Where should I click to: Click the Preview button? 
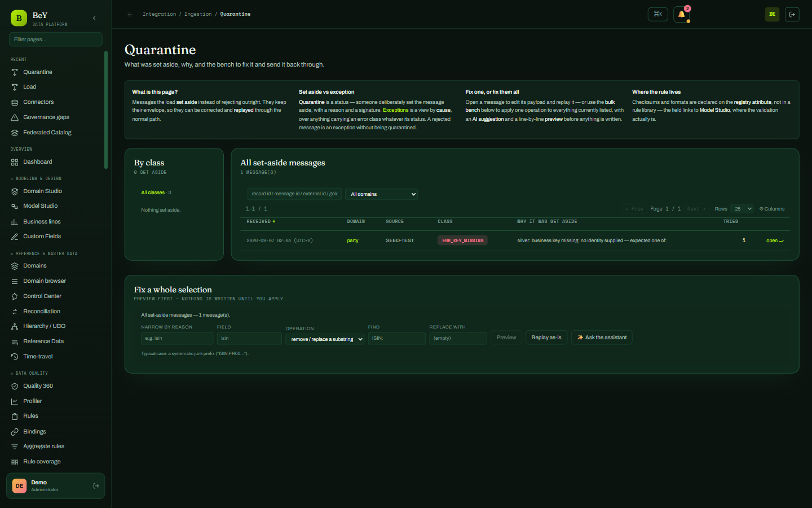point(506,338)
